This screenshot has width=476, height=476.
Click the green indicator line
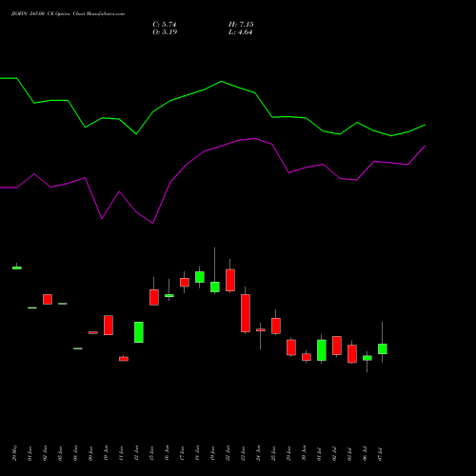(x=221, y=82)
